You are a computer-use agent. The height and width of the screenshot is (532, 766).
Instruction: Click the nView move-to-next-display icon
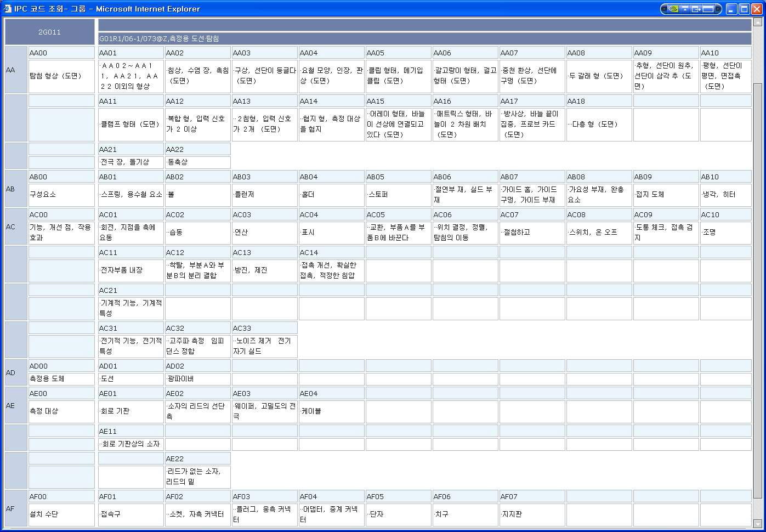[x=696, y=9]
